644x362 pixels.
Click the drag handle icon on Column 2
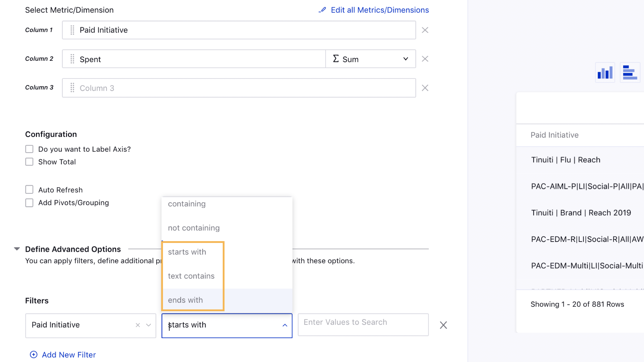(72, 59)
